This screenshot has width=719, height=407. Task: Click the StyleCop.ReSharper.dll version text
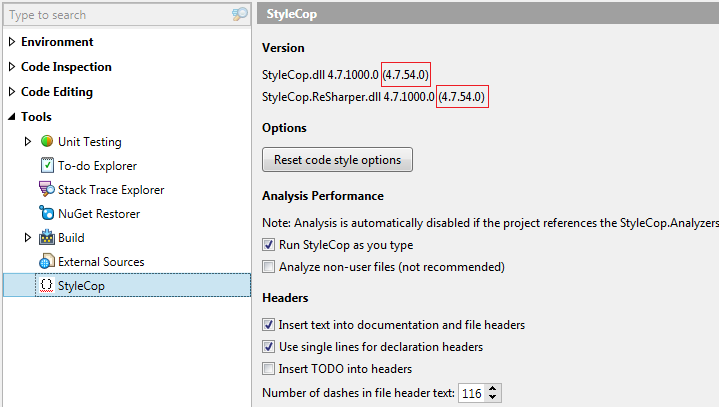[x=348, y=97]
